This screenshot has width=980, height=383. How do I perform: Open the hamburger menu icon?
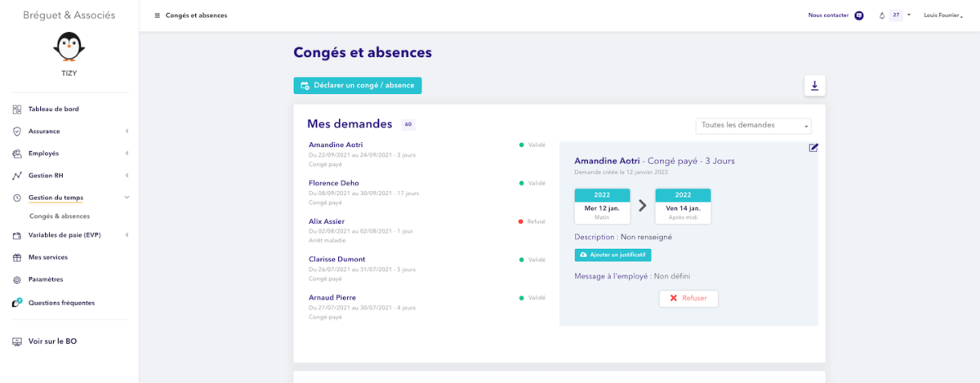pyautogui.click(x=157, y=16)
